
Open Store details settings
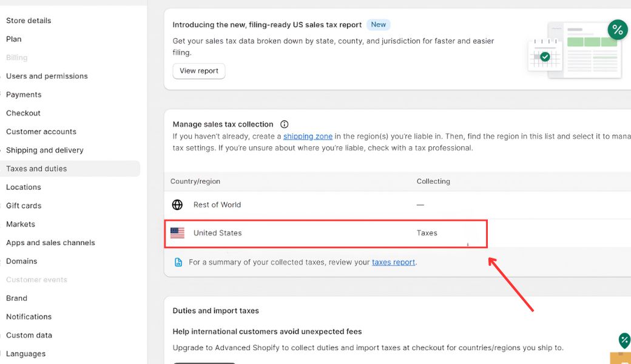(29, 21)
